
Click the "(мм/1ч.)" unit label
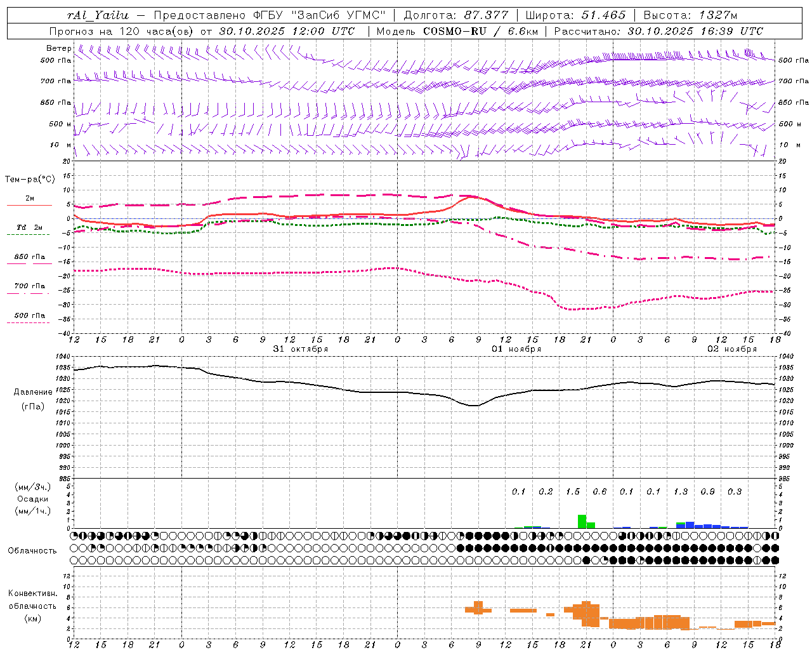click(32, 511)
